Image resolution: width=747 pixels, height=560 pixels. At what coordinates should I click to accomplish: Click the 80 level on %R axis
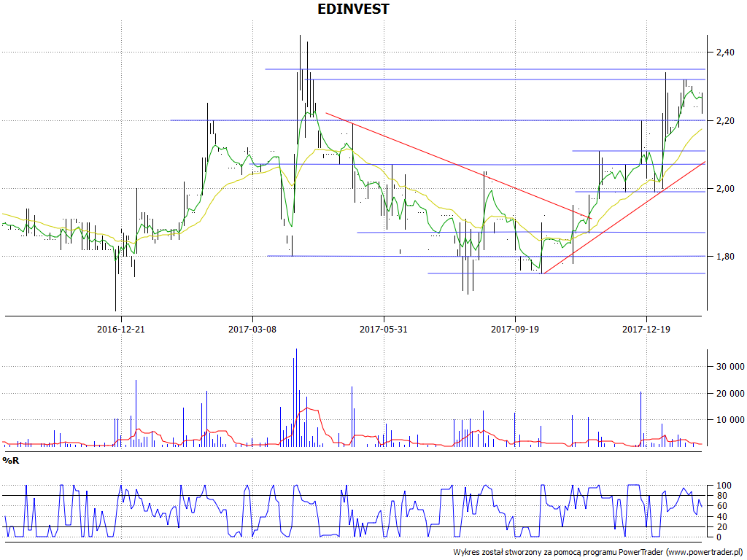pyautogui.click(x=721, y=496)
